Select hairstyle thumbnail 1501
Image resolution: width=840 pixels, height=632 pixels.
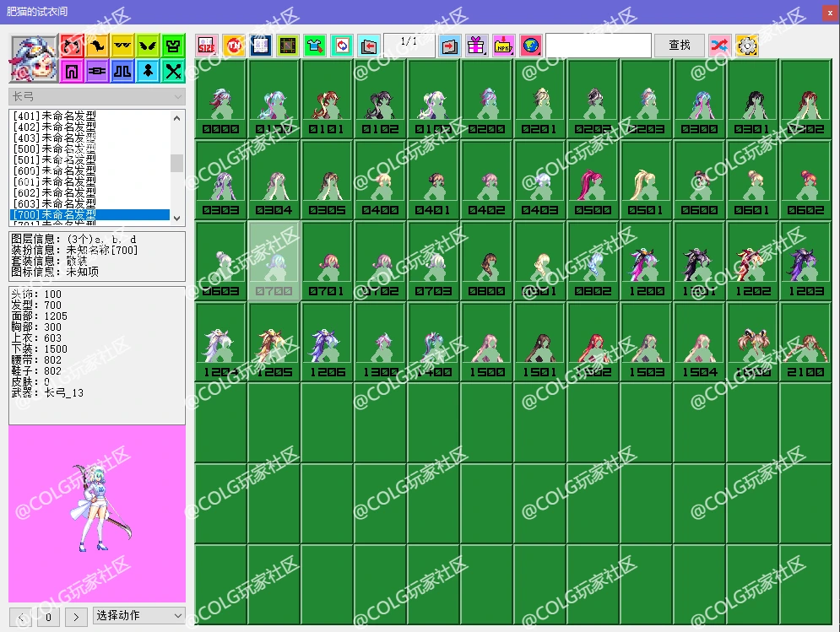(x=540, y=342)
